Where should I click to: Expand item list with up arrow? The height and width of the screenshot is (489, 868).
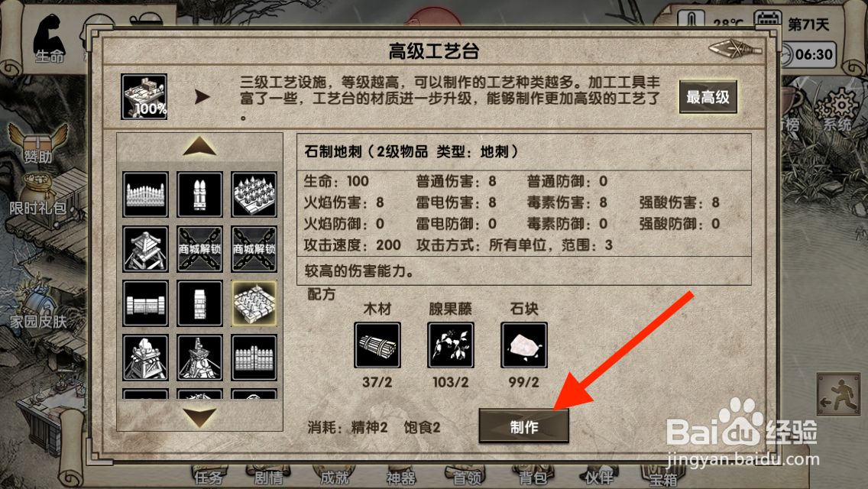200,147
